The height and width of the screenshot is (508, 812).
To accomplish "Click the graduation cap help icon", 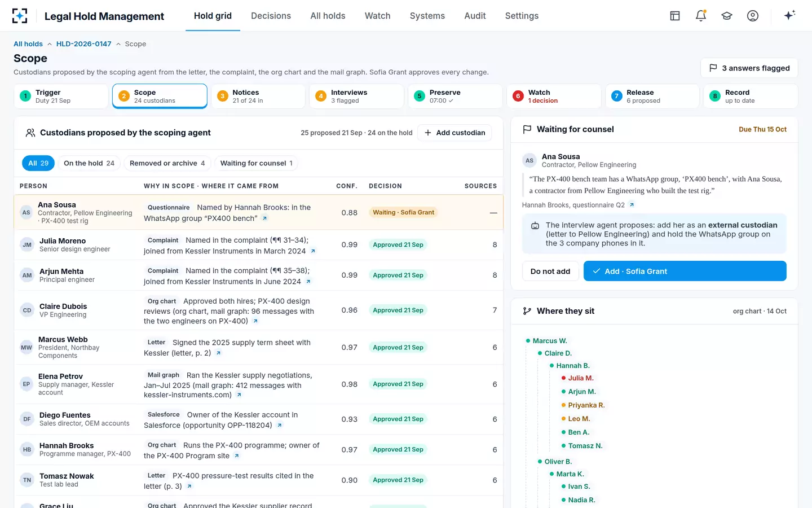I will pos(727,16).
